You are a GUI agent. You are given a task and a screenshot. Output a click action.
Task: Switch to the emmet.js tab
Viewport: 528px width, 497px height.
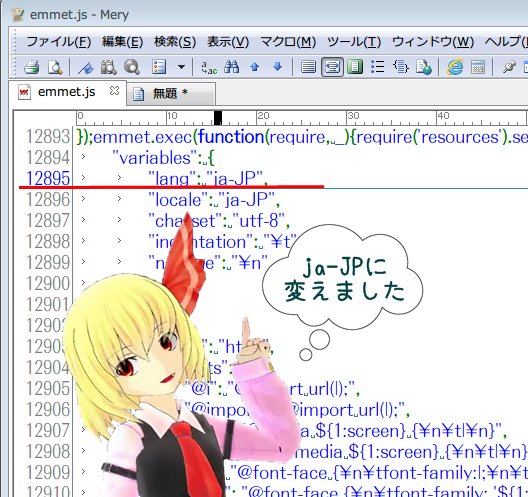pyautogui.click(x=67, y=92)
